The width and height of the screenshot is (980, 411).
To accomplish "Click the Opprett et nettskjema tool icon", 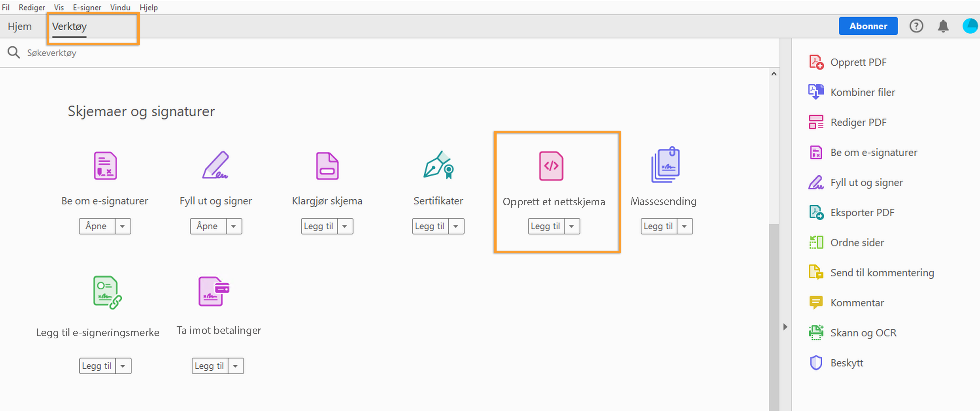I will pyautogui.click(x=551, y=166).
